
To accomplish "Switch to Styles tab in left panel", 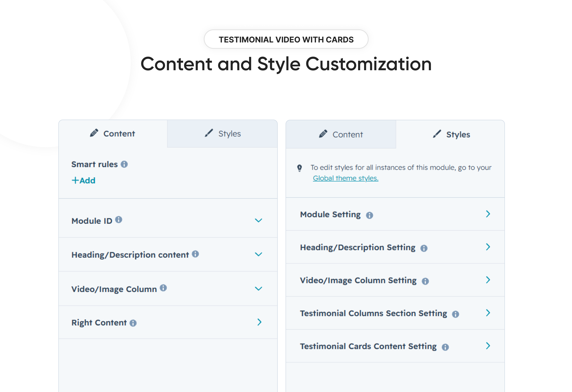I will click(x=222, y=134).
